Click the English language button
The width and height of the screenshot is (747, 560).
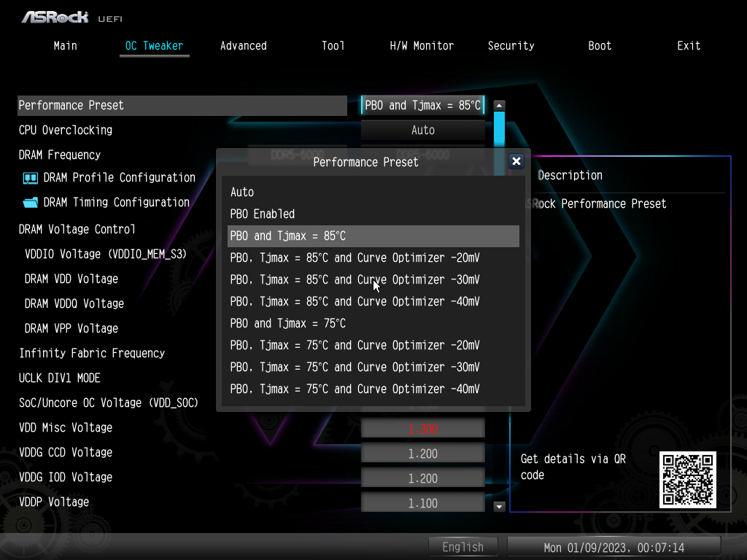(x=462, y=547)
